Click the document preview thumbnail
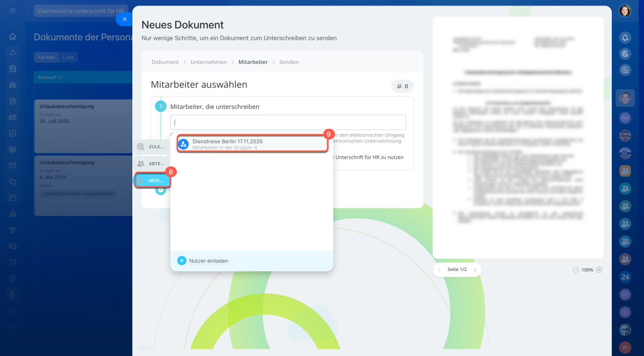 click(518, 137)
